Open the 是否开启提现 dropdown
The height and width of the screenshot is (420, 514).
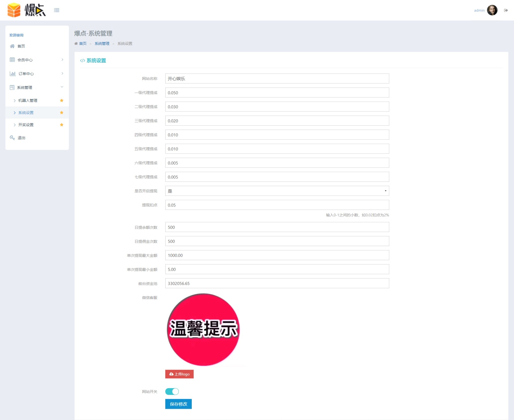coord(277,191)
